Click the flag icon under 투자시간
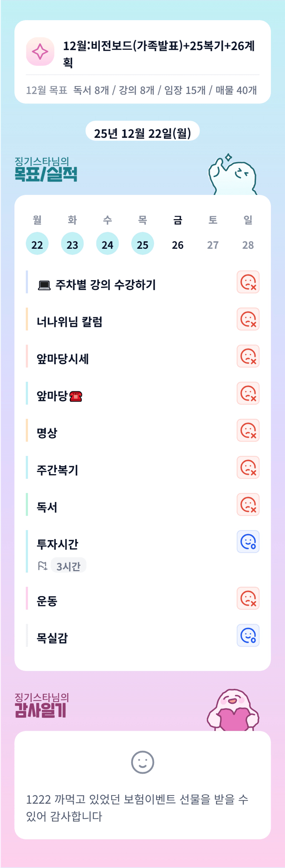Viewport: 285px width, 868px height. [42, 566]
